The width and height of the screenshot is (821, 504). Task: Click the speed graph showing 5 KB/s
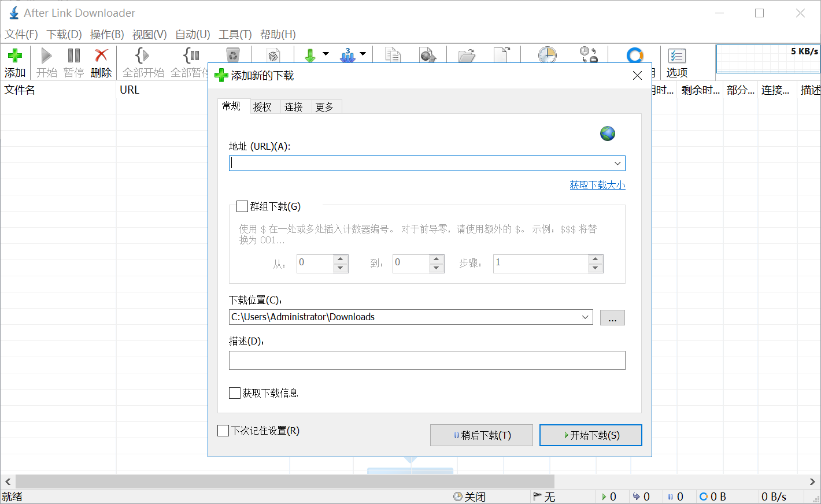tap(768, 59)
